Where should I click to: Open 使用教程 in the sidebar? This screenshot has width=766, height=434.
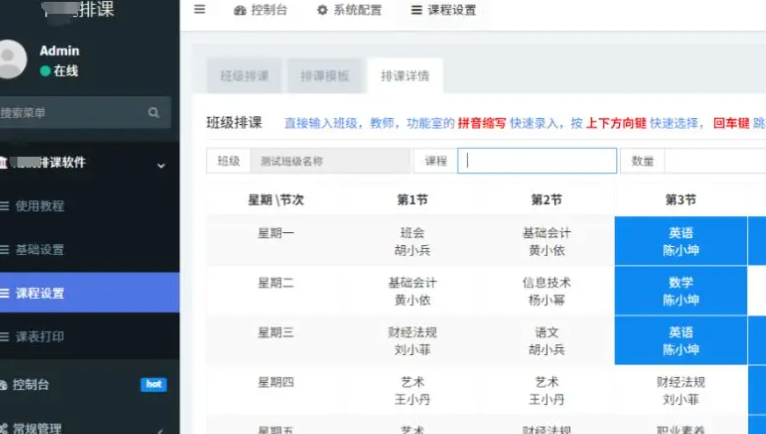pyautogui.click(x=40, y=206)
